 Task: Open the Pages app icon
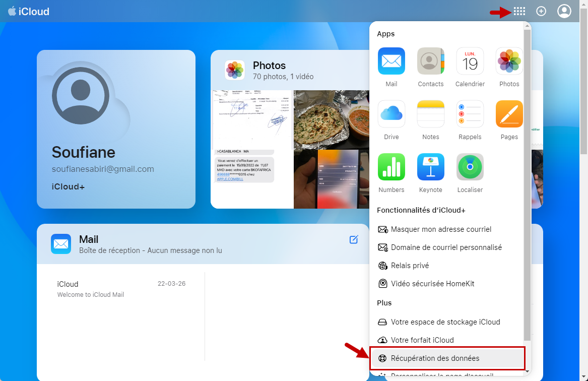509,114
